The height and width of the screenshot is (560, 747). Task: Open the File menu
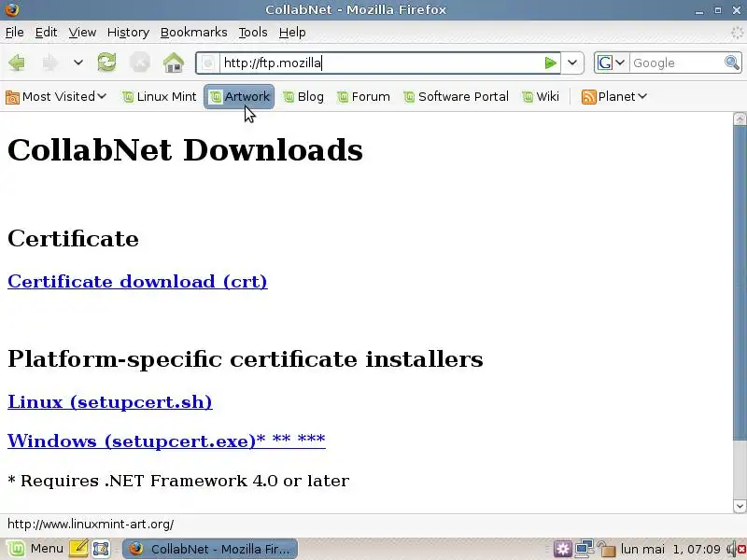coord(14,33)
